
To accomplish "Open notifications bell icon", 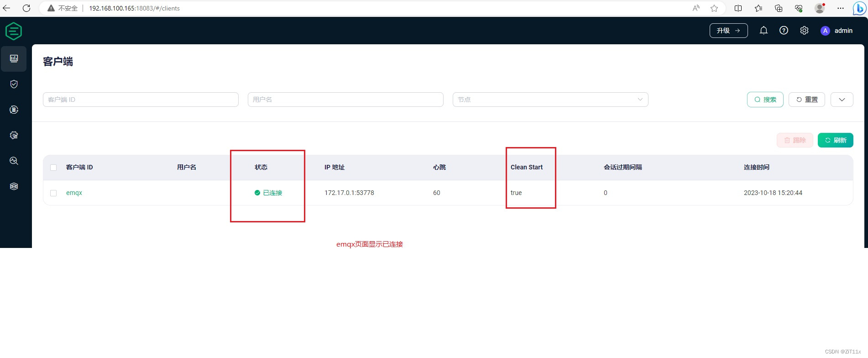I will [763, 31].
